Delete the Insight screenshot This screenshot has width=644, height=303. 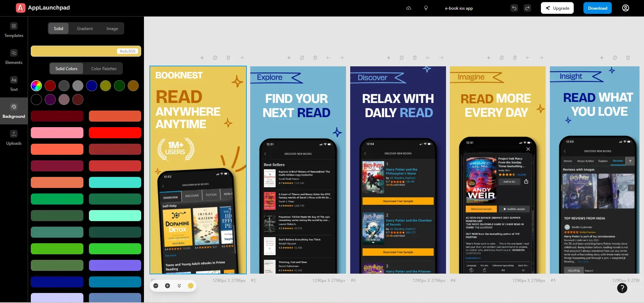tap(628, 58)
